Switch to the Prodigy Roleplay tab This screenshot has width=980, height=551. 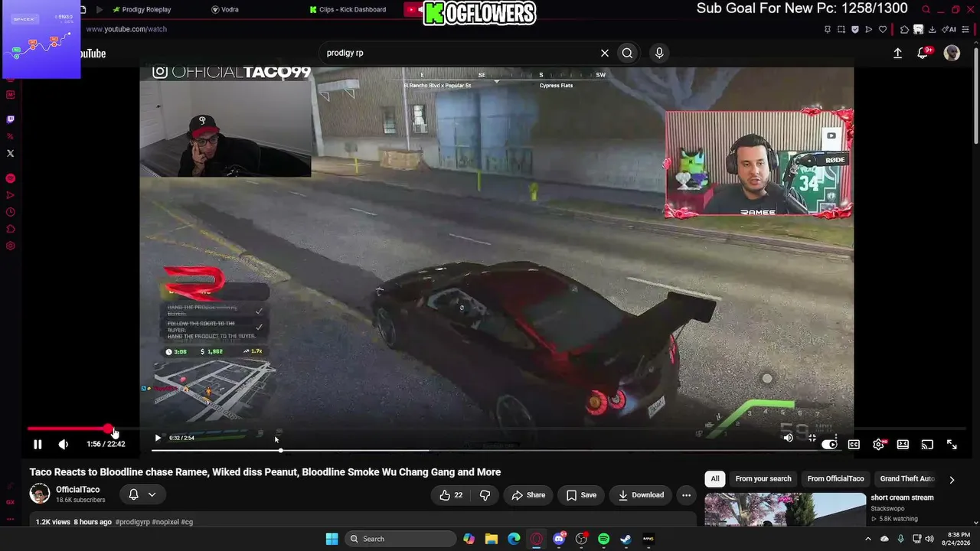pyautogui.click(x=142, y=9)
